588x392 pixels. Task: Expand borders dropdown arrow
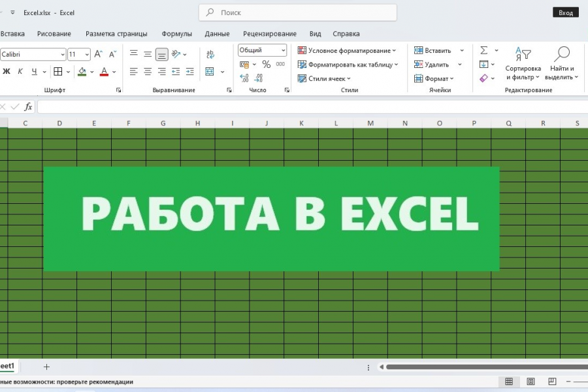point(68,72)
